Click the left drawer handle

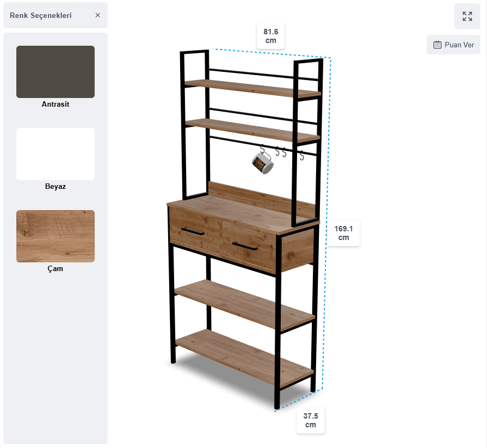[x=193, y=231]
